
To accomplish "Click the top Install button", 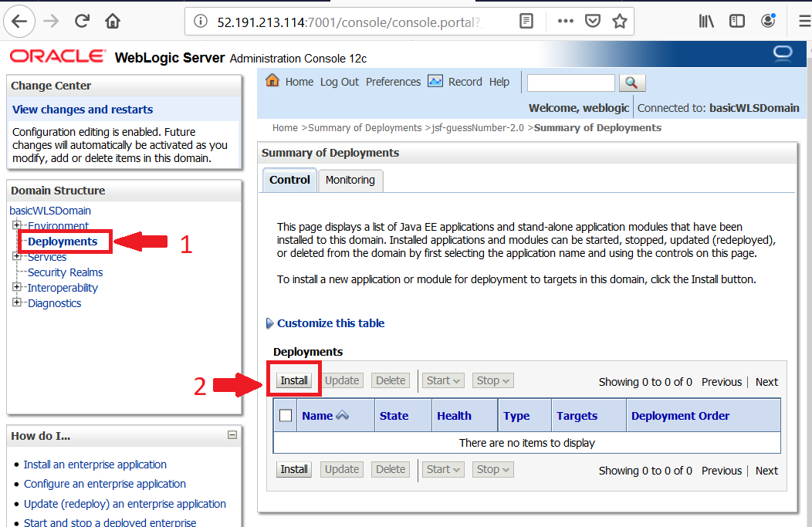I will pyautogui.click(x=294, y=380).
